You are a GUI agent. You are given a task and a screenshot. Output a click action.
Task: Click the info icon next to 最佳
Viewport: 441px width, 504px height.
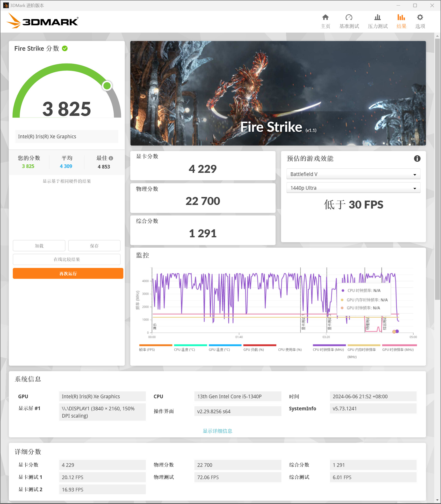(x=111, y=158)
